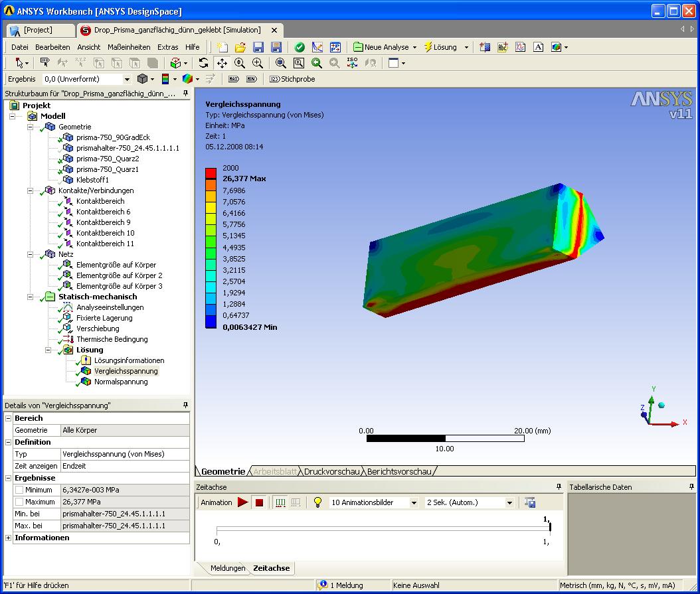Open the Ergebnis scale dropdown
Viewport: 700px width, 594px height.
tap(127, 80)
